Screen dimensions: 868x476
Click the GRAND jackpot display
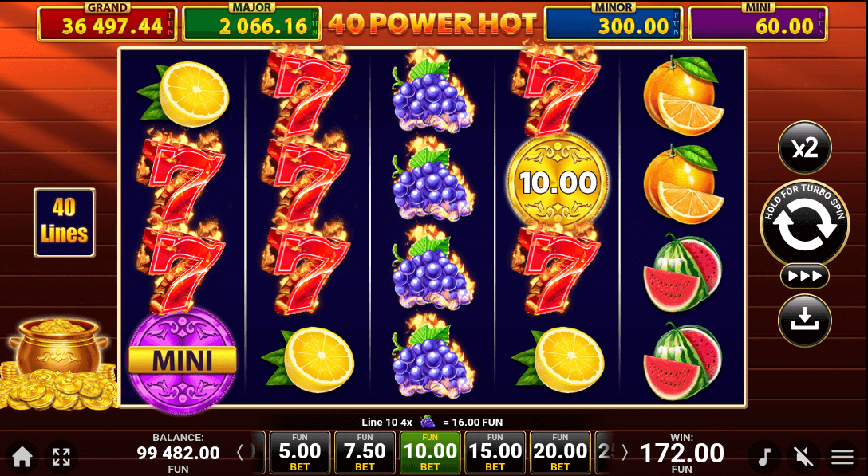pos(108,22)
